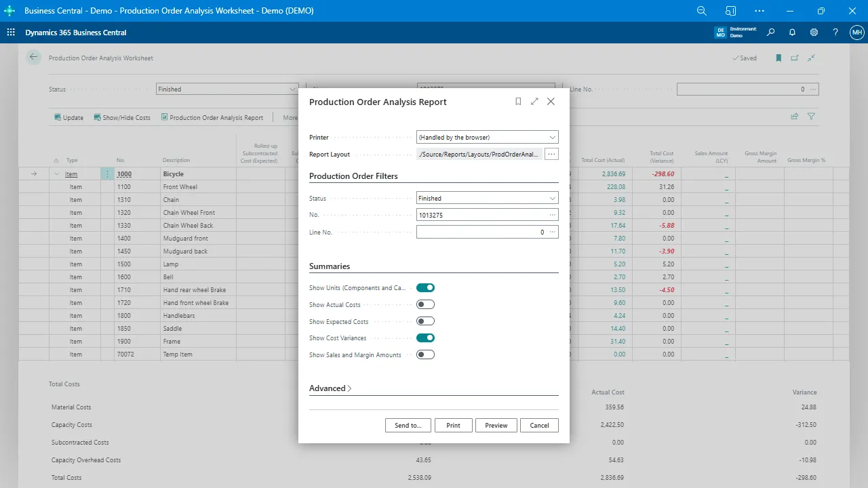This screenshot has width=868, height=488.
Task: Open the Status dropdown in Production Order Filters
Action: (x=487, y=199)
